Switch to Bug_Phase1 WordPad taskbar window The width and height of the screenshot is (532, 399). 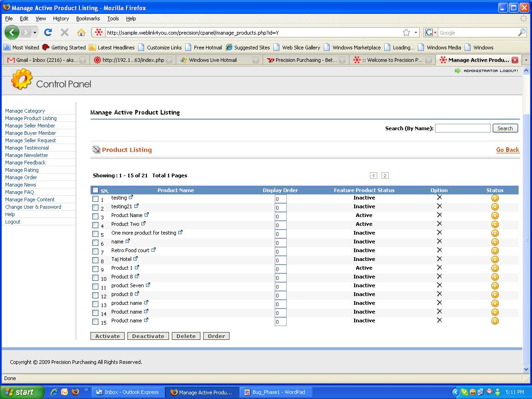tap(275, 392)
